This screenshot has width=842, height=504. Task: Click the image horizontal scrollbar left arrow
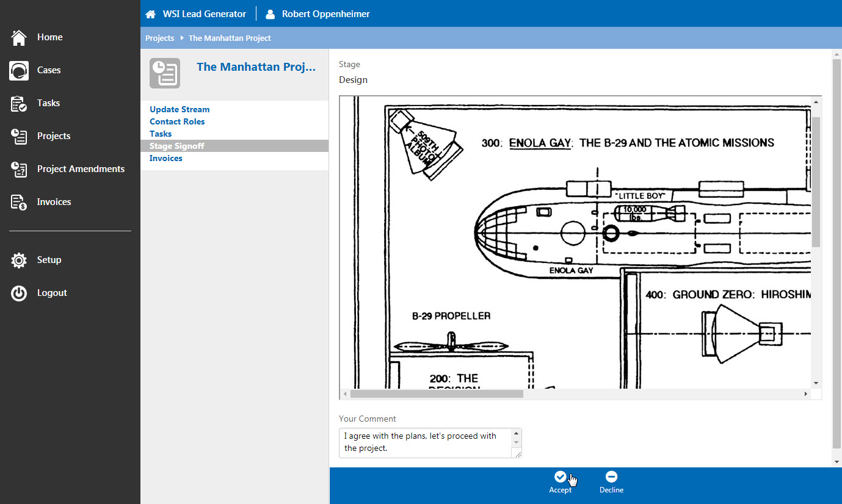point(345,394)
